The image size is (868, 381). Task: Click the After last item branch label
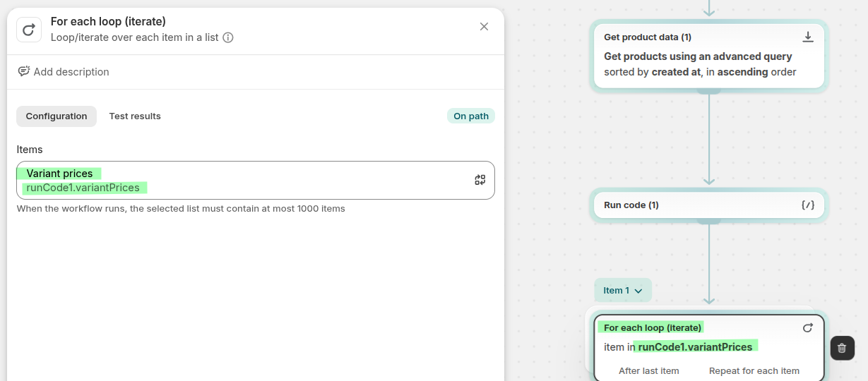point(648,371)
